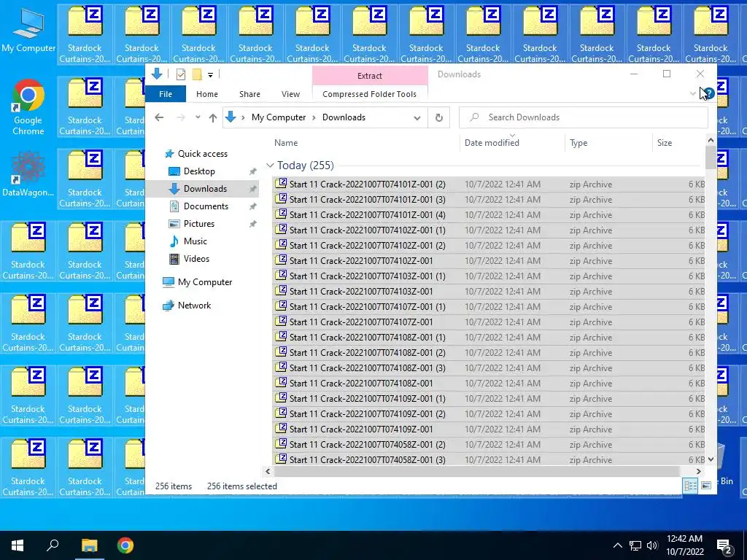Image resolution: width=747 pixels, height=560 pixels.
Task: Click the Forward navigation arrow
Action: 181,117
